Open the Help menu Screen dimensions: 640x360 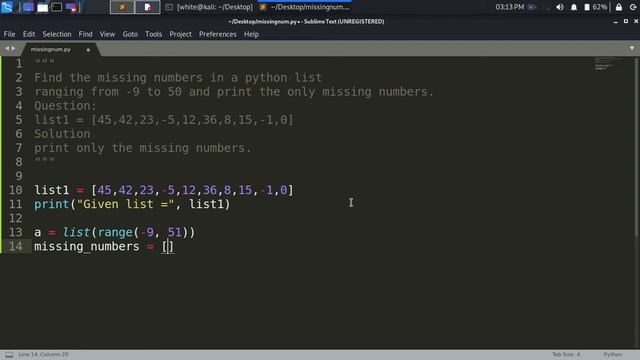[x=251, y=34]
